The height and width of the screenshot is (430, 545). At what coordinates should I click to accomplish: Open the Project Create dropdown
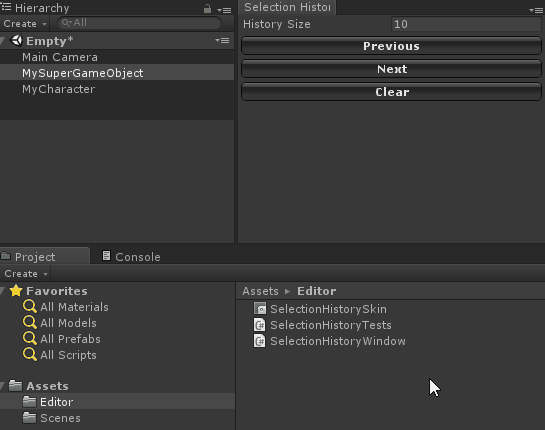coord(26,274)
